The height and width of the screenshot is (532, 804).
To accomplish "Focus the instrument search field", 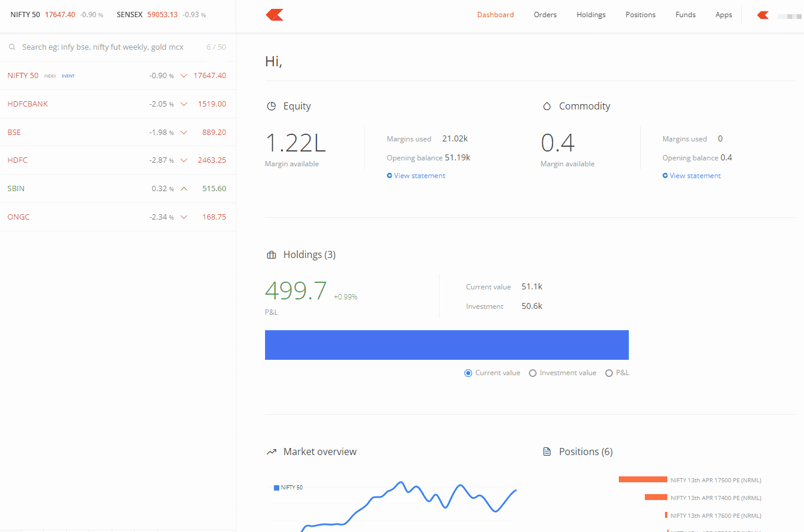I will (106, 47).
